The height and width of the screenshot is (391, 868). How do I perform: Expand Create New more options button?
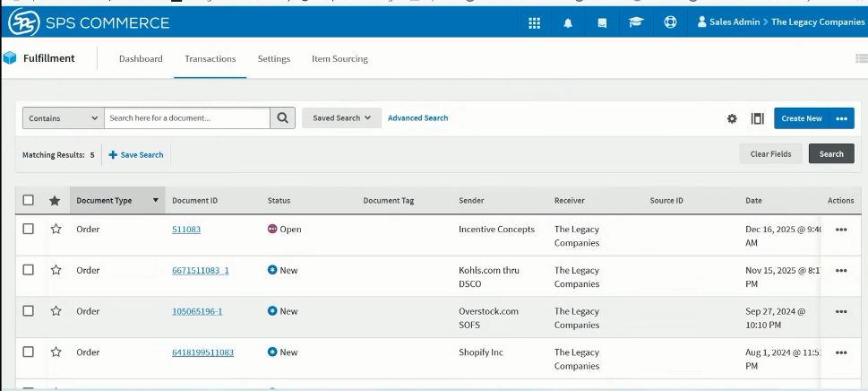pos(842,118)
